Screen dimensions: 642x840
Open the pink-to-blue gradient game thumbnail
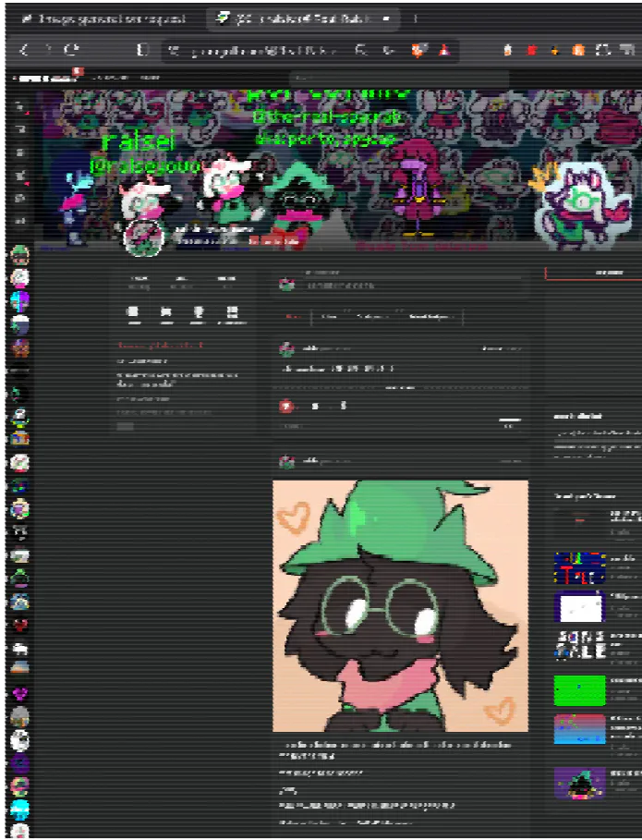coord(579,729)
